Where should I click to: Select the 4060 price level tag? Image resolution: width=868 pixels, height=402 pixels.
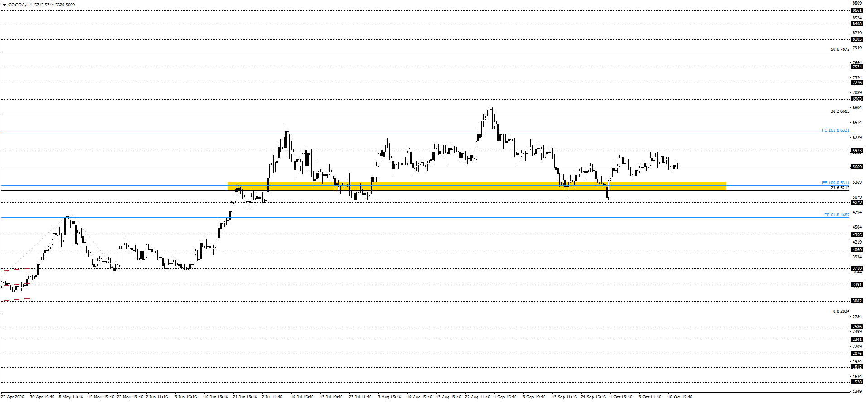click(857, 250)
